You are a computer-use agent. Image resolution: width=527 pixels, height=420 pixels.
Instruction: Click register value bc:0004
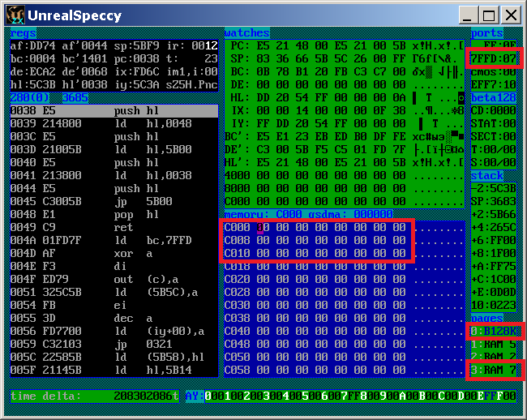click(33, 59)
